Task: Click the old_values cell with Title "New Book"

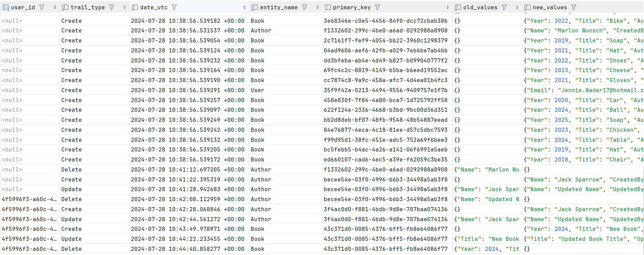Action: click(487, 239)
